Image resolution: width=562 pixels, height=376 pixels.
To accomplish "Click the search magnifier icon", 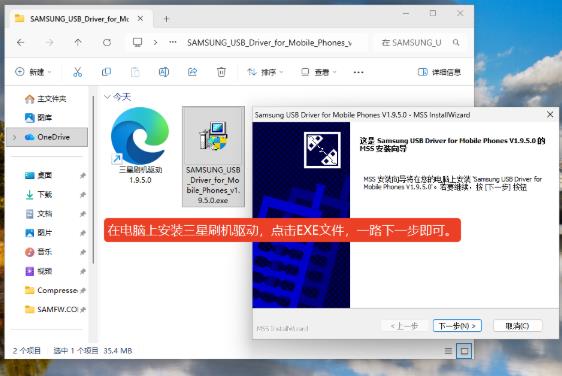I will click(456, 43).
